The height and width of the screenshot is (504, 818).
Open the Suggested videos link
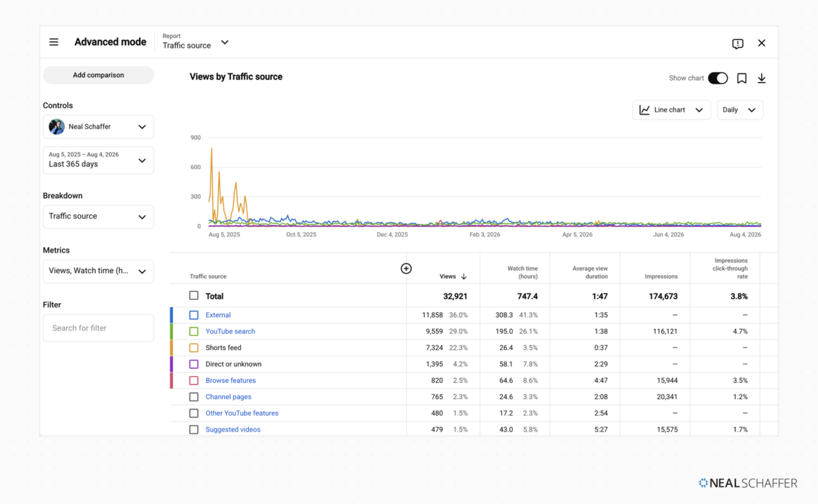point(233,430)
